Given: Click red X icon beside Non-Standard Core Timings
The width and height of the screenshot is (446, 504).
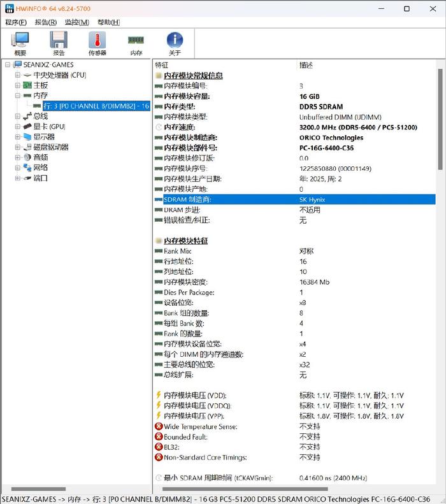Looking at the screenshot, I should click(x=159, y=457).
